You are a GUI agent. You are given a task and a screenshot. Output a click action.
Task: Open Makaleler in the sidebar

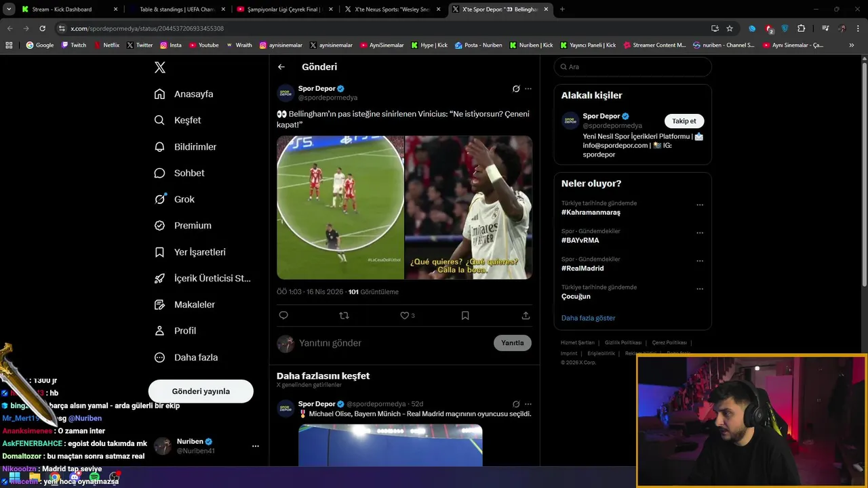click(x=184, y=304)
